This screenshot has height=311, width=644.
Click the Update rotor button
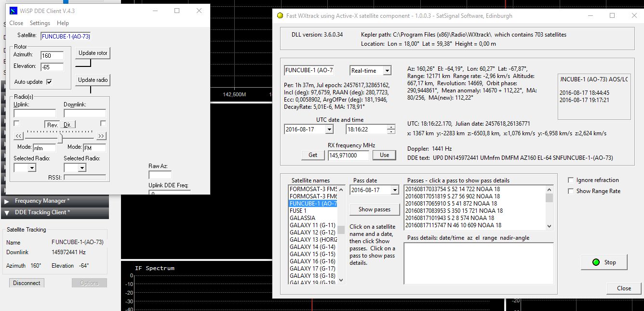93,53
